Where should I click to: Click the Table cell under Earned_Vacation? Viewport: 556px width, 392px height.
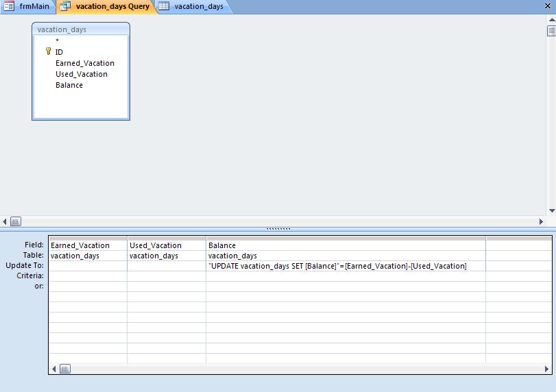(x=88, y=256)
